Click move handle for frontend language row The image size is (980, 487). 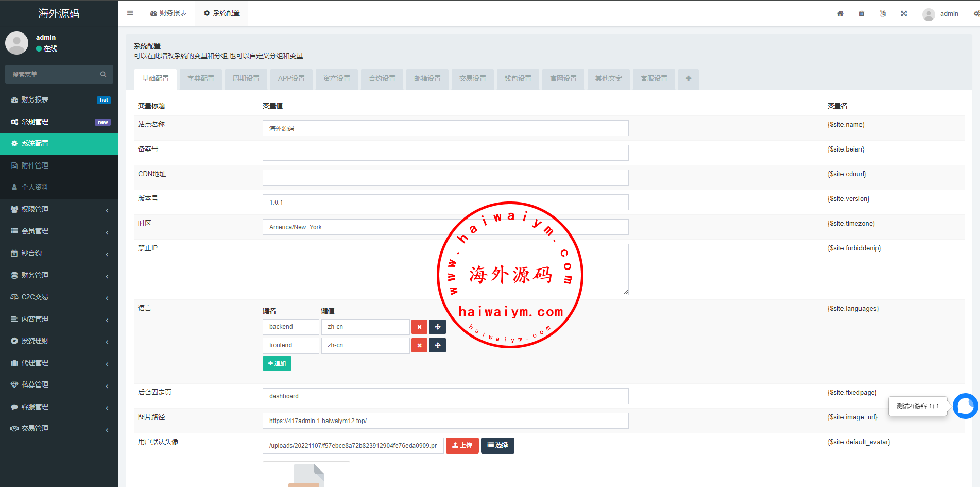pos(437,346)
